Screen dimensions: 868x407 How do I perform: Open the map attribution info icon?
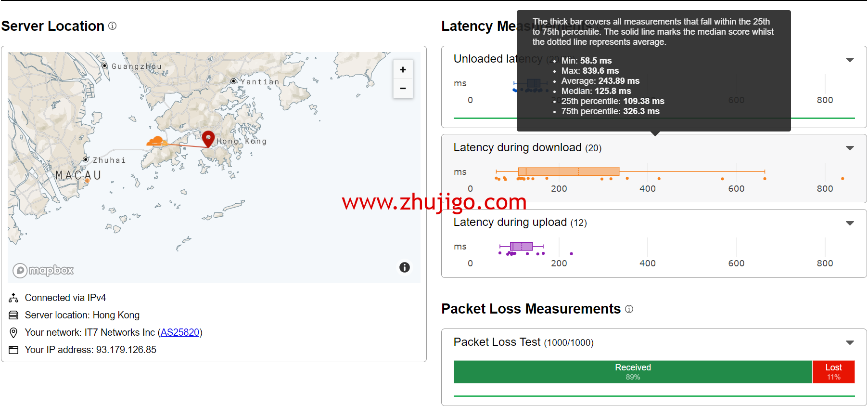coord(405,267)
